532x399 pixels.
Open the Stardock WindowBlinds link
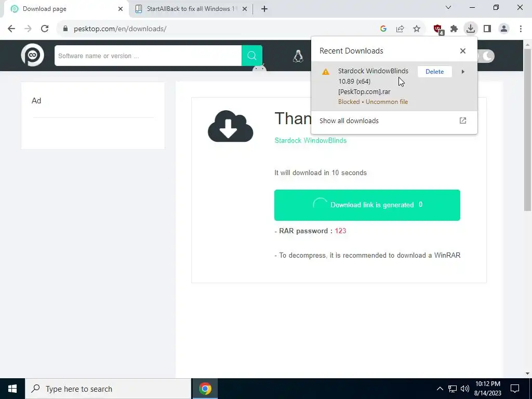tap(311, 140)
